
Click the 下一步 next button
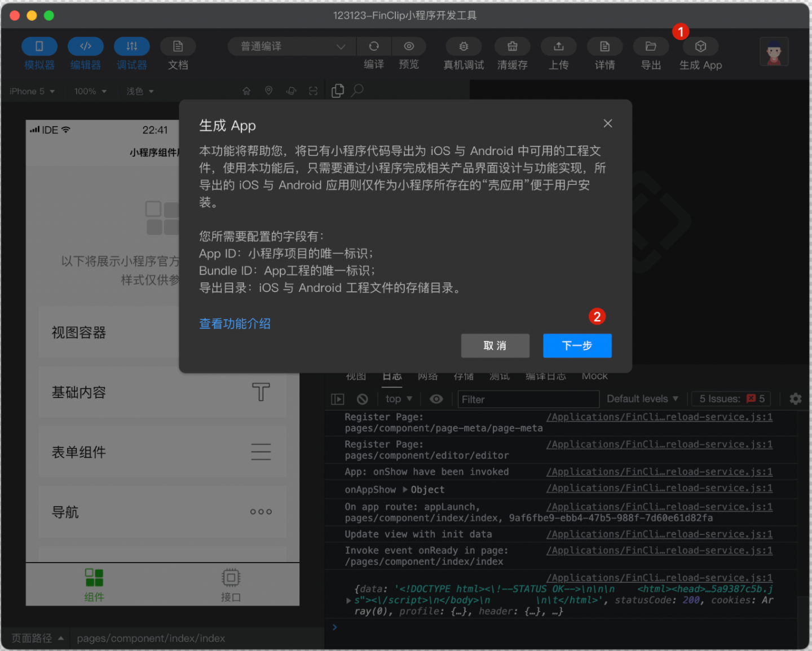(577, 346)
